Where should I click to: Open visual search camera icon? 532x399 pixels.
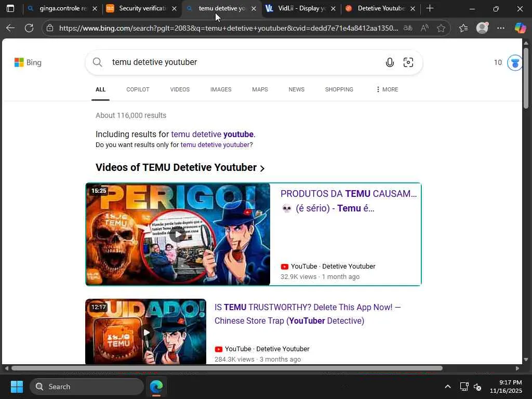coord(408,62)
